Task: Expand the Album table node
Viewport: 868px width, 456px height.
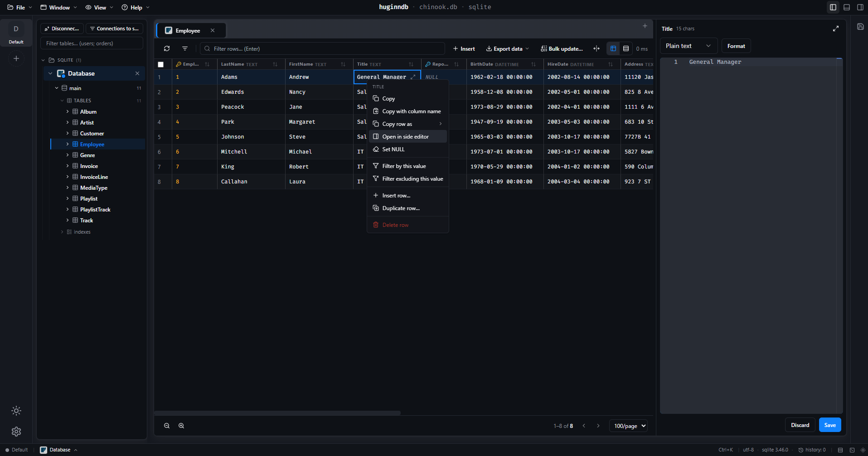Action: click(x=68, y=111)
